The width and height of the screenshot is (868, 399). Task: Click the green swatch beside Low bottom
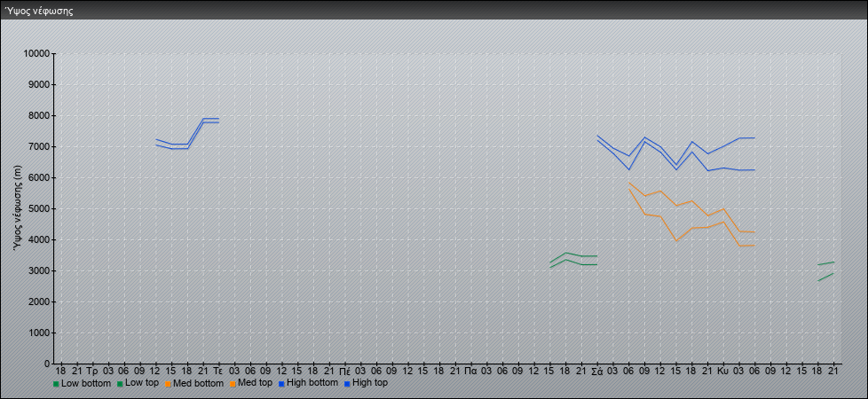56,384
